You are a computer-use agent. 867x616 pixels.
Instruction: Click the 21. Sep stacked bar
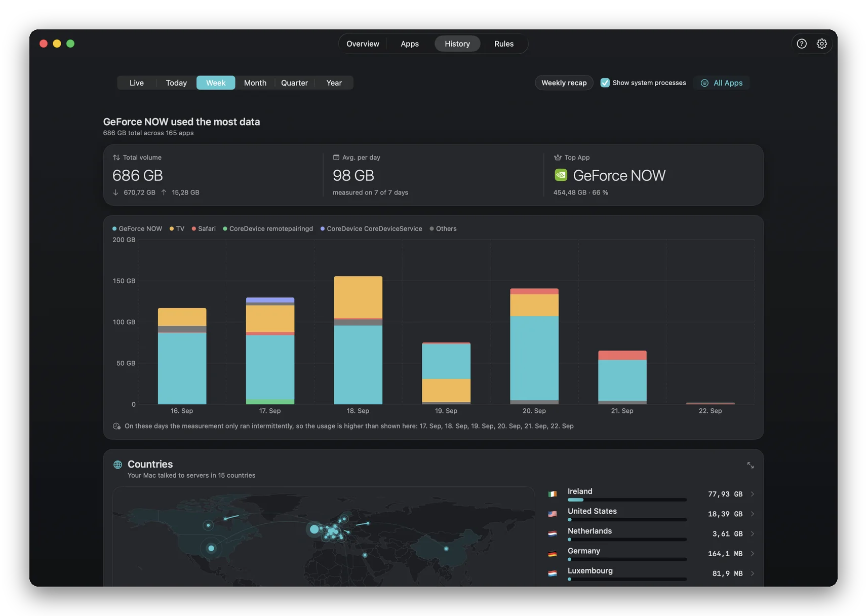pos(622,377)
